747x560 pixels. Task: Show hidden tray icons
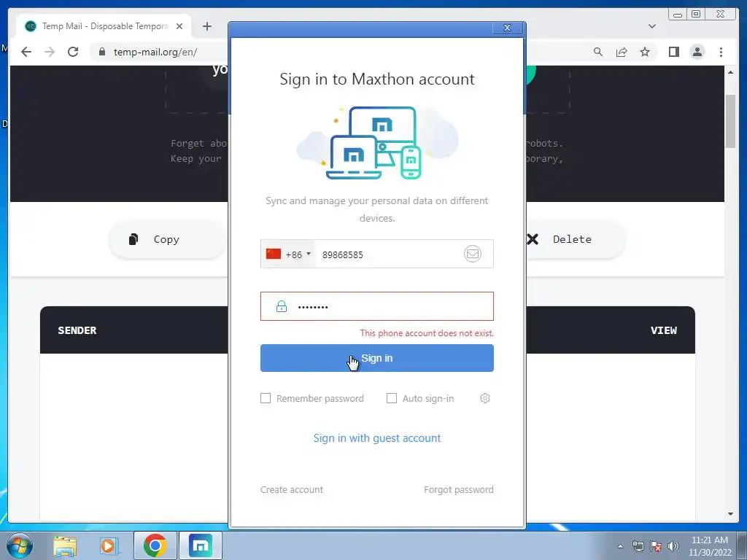click(x=620, y=546)
